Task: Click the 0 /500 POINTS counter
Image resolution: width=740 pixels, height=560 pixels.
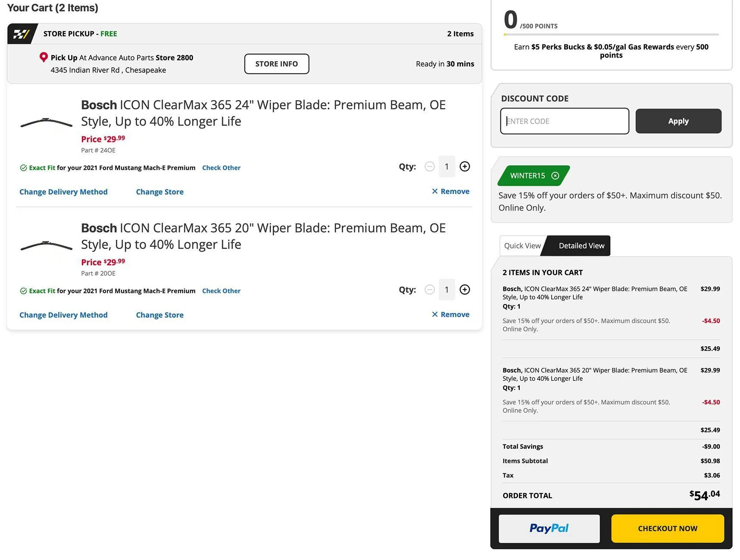Action: 531,20
